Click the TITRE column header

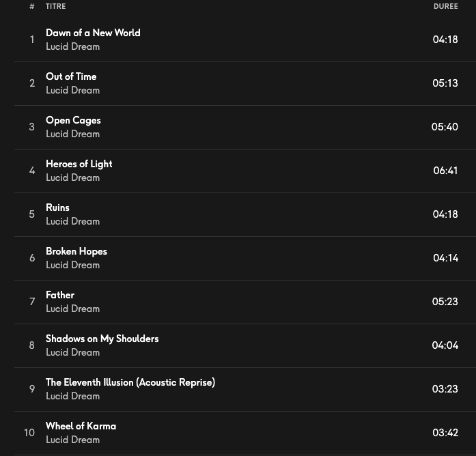click(x=56, y=6)
